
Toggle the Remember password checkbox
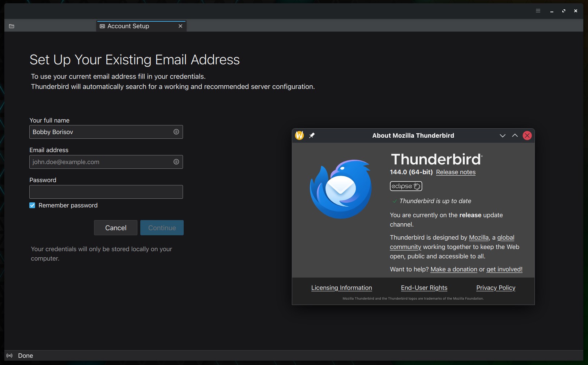(32, 205)
